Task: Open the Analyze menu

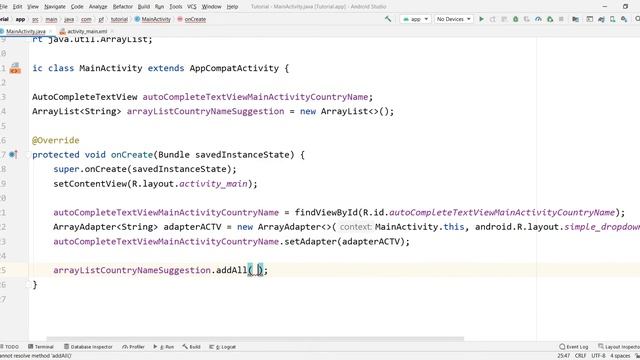Action: point(98,7)
